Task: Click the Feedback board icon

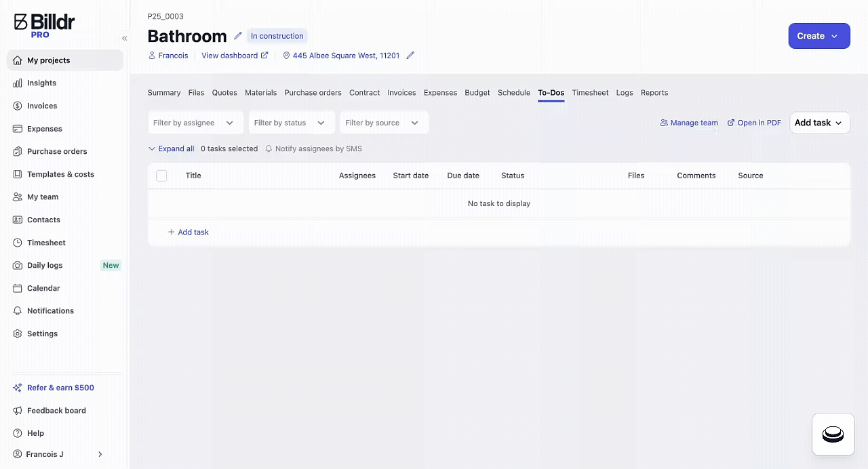Action: click(x=18, y=411)
